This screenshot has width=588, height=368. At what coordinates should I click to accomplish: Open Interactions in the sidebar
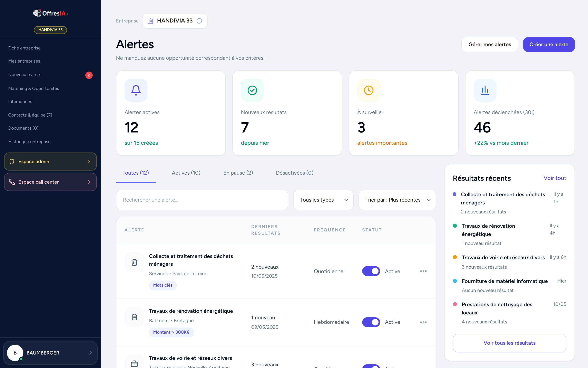(20, 101)
